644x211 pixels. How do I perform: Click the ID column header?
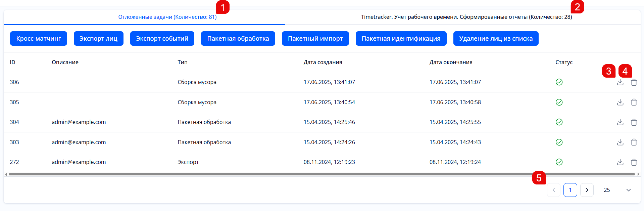click(12, 62)
